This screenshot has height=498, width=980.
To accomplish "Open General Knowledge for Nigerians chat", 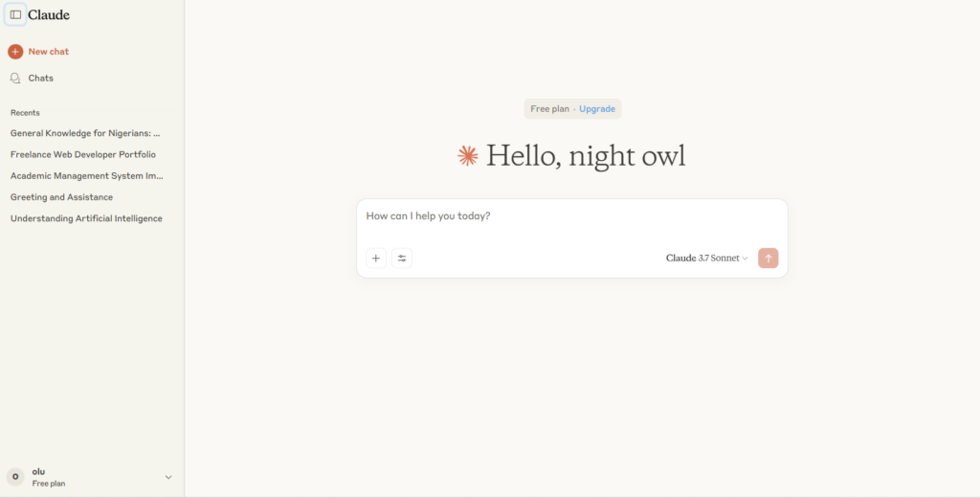I will [85, 133].
